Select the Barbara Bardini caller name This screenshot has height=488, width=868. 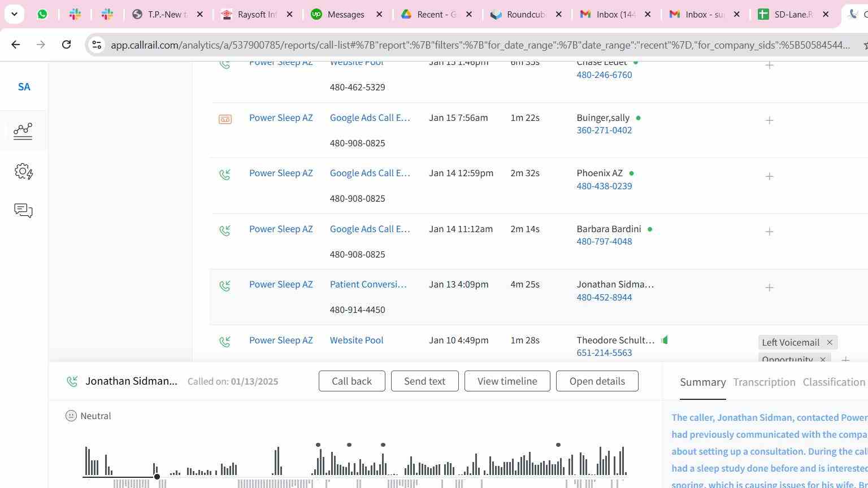point(609,229)
